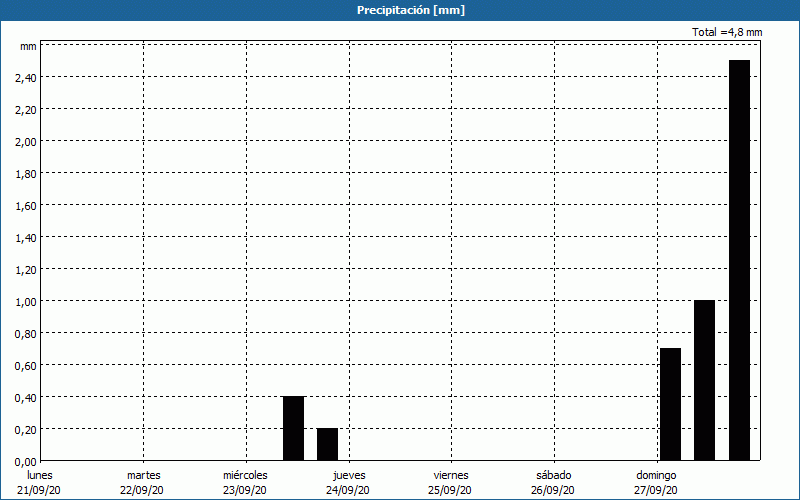Click the 21/09/20 date label

pos(39,490)
